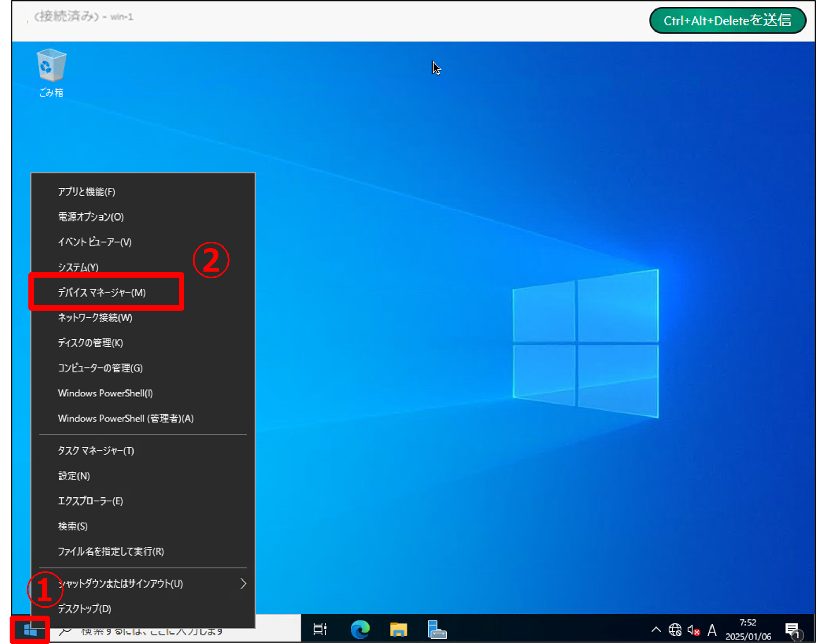Toggle the IME input mode A indicator
Image resolution: width=816 pixels, height=644 pixels.
pos(712,630)
